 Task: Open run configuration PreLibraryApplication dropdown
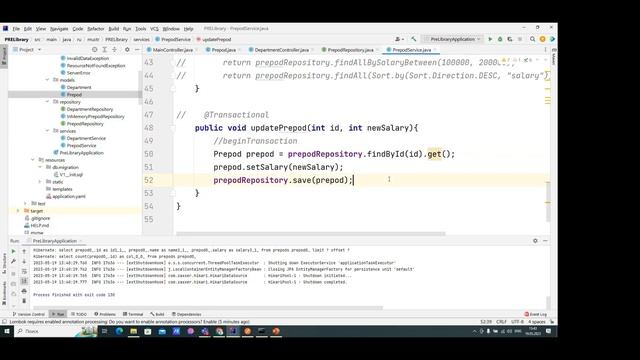452,39
